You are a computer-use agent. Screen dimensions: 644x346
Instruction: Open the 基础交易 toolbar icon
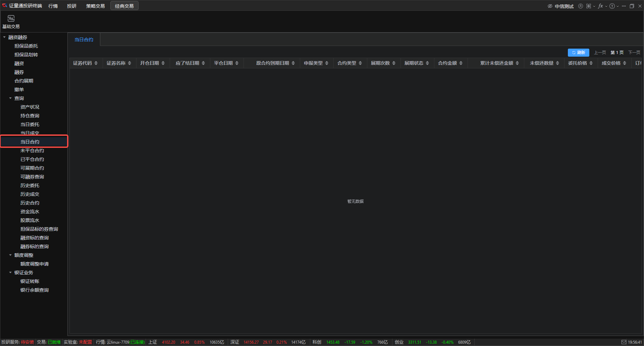pos(11,19)
